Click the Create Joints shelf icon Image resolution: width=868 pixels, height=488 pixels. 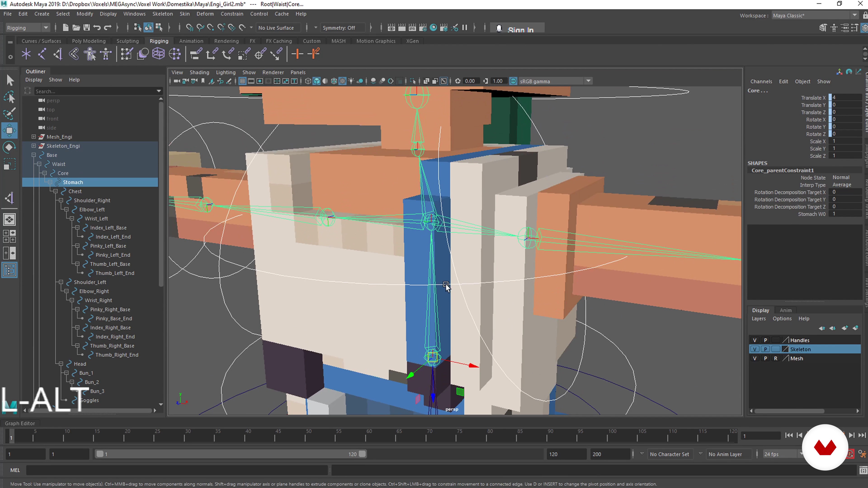[42, 54]
